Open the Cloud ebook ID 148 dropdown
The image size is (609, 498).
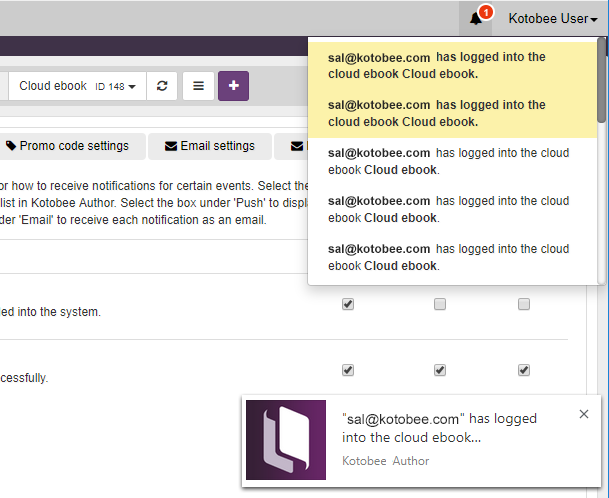(77, 86)
